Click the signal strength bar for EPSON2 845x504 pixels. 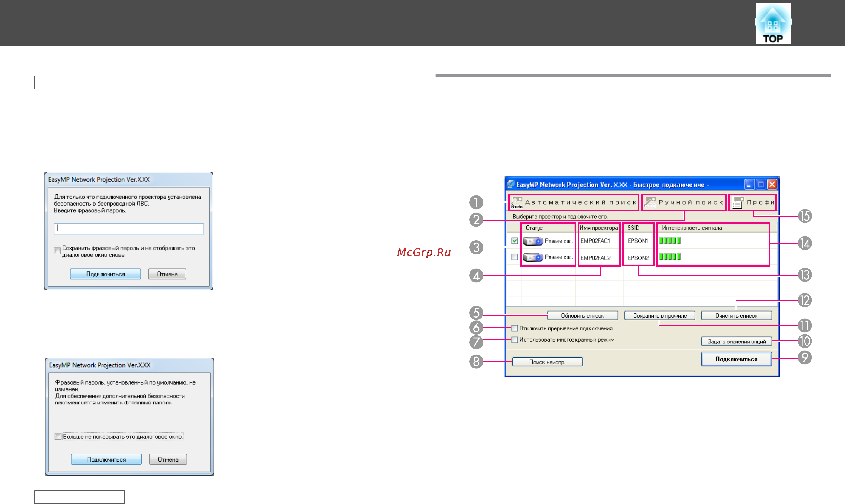[670, 257]
